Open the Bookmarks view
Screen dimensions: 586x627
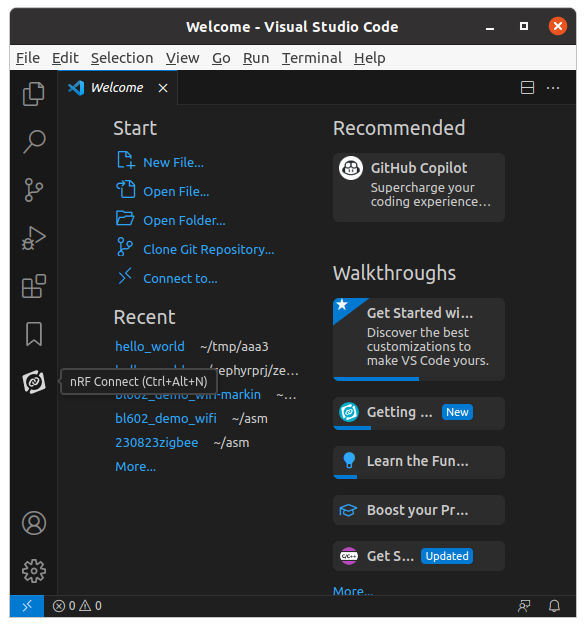coord(34,334)
